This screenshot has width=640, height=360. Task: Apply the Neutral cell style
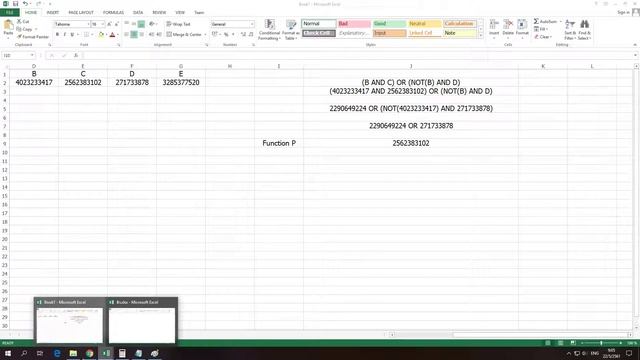(x=424, y=24)
